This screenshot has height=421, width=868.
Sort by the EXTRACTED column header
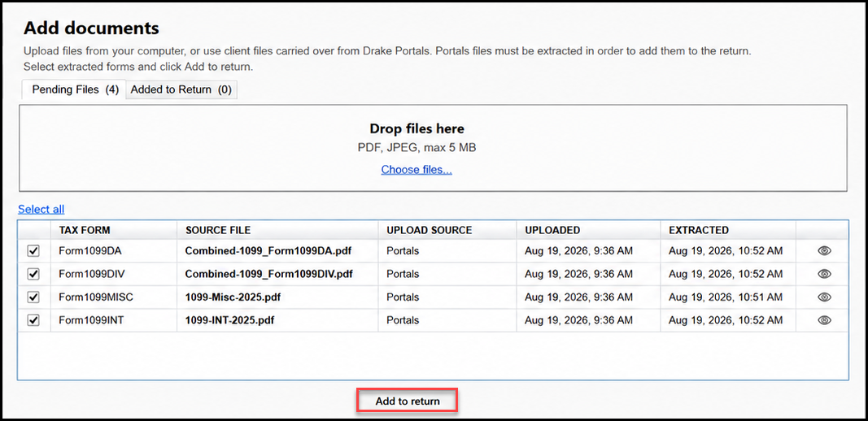728,230
